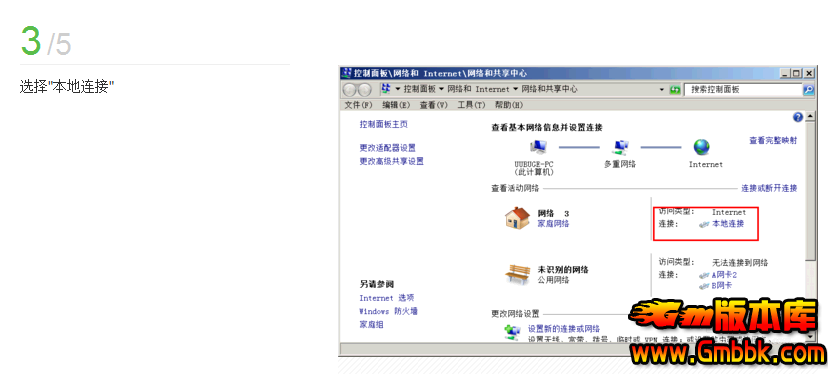Open the address bar history dropdown arrow

[x=662, y=90]
